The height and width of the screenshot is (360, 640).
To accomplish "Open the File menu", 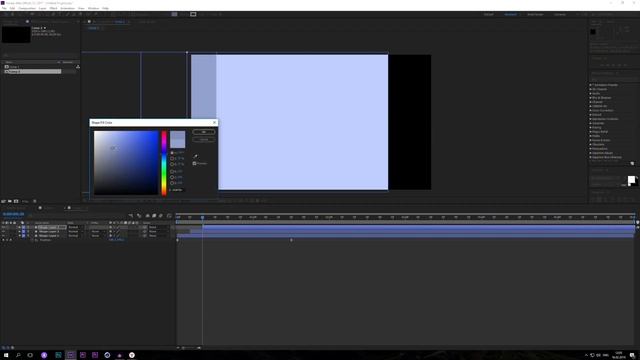I will click(x=4, y=8).
